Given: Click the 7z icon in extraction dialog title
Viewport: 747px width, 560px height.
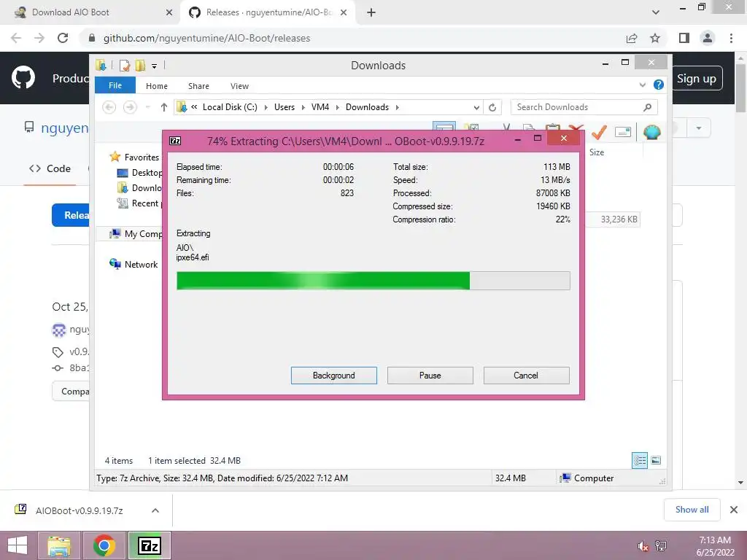Looking at the screenshot, I should tap(175, 141).
